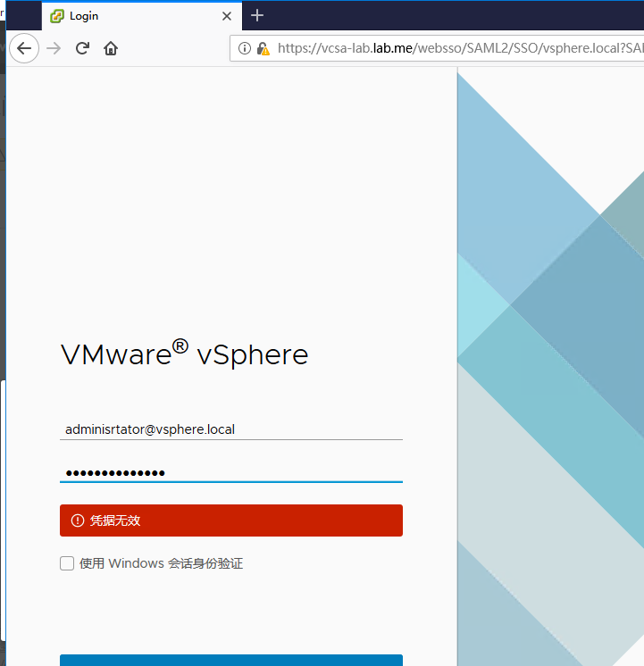Click the forward navigation arrow

click(54, 48)
